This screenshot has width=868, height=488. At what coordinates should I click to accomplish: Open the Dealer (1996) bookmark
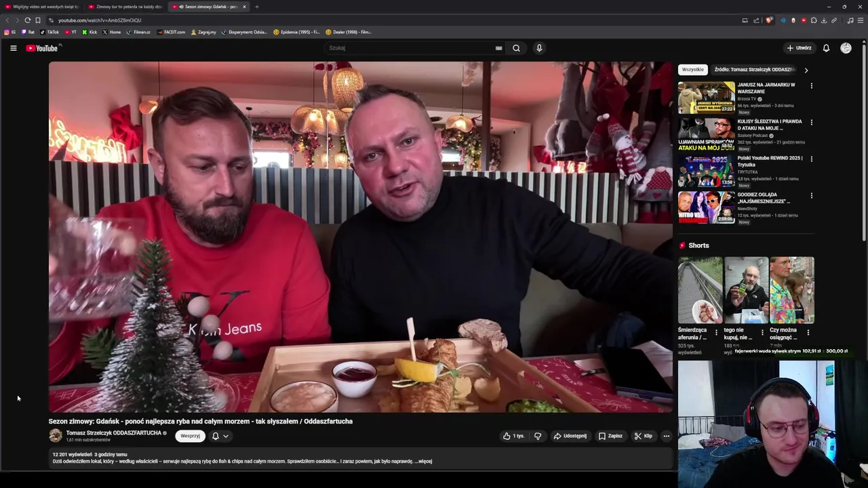[349, 32]
